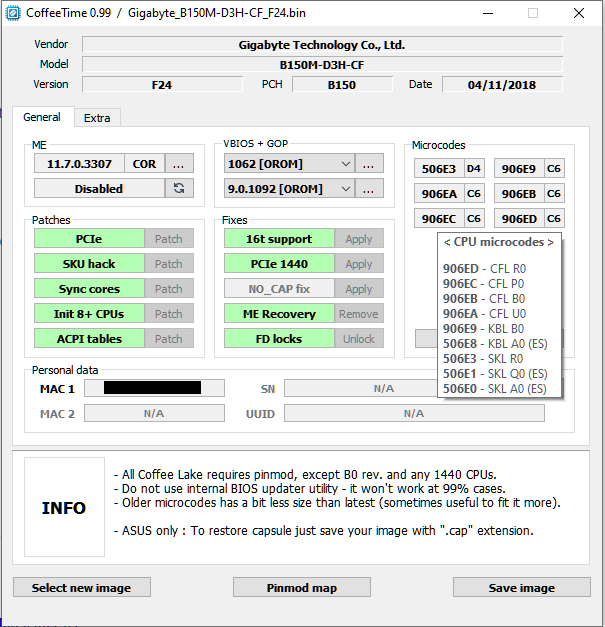Choose 906EC - CFL P0 in microcodes list
The image size is (605, 627).
click(x=483, y=284)
